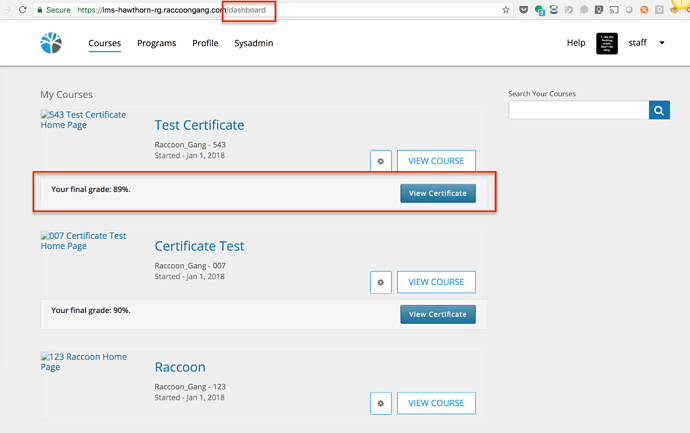Open settings gear for Certificate Test course
The image size is (690, 433).
tap(380, 282)
